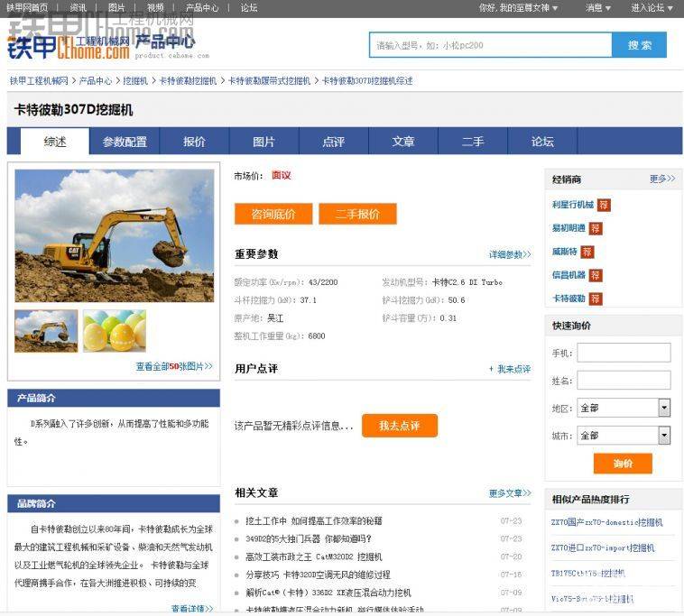Screen dimensions: 684x616
Task: Click 铁甲网首页 in top bar
Action: [x=27, y=8]
